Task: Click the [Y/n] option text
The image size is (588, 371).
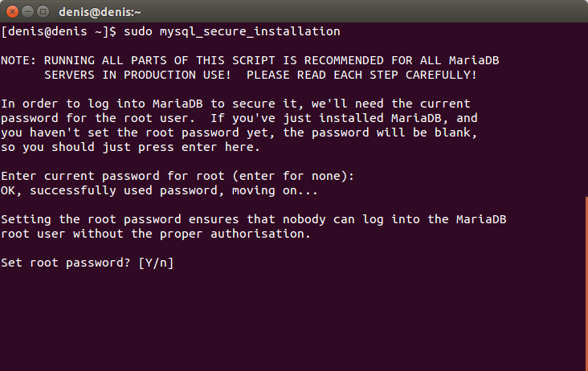Action: (x=156, y=263)
